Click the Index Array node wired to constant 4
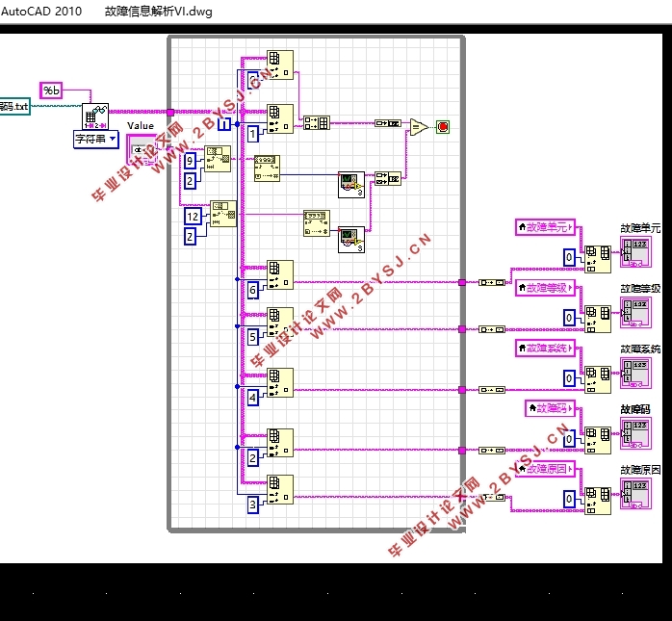 pos(280,383)
